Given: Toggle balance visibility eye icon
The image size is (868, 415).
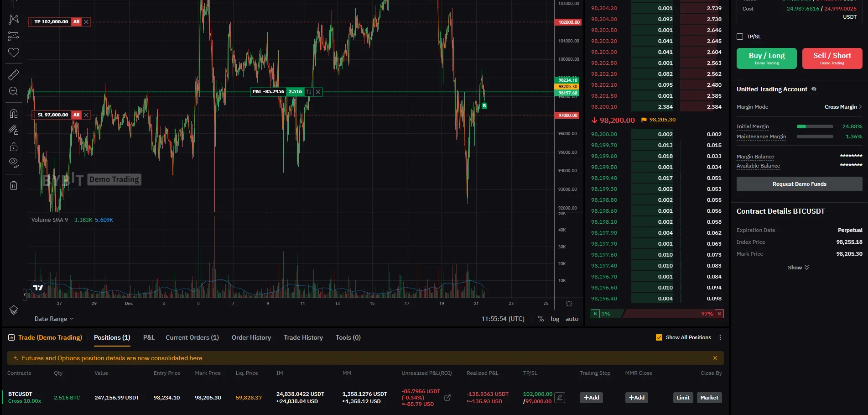Looking at the screenshot, I should tap(814, 89).
